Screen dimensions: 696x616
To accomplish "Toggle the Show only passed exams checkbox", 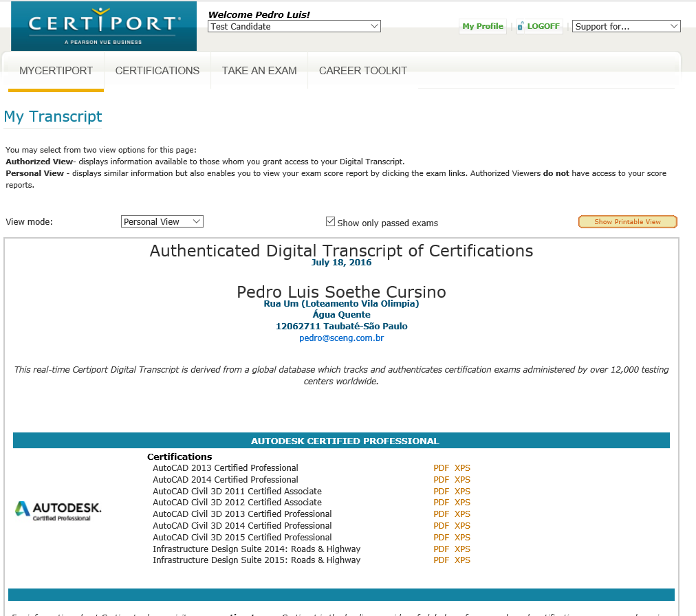I will pyautogui.click(x=330, y=221).
